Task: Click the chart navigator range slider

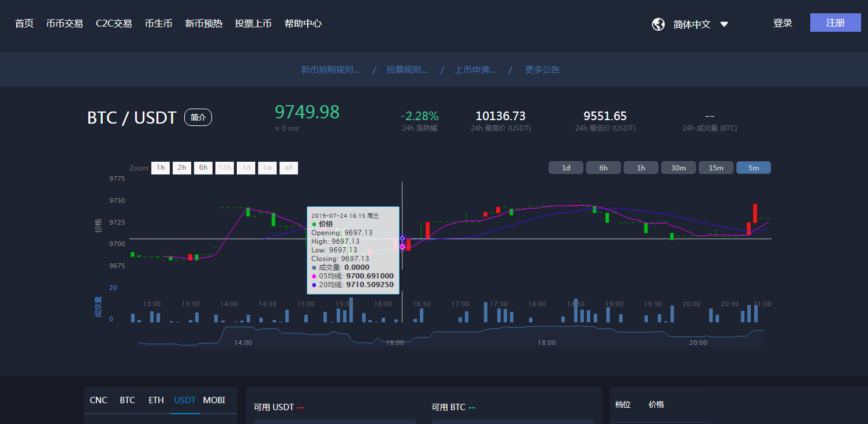Action: (x=450, y=337)
